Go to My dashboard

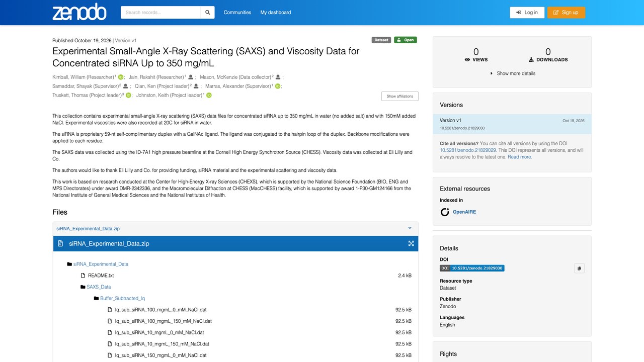pyautogui.click(x=276, y=13)
